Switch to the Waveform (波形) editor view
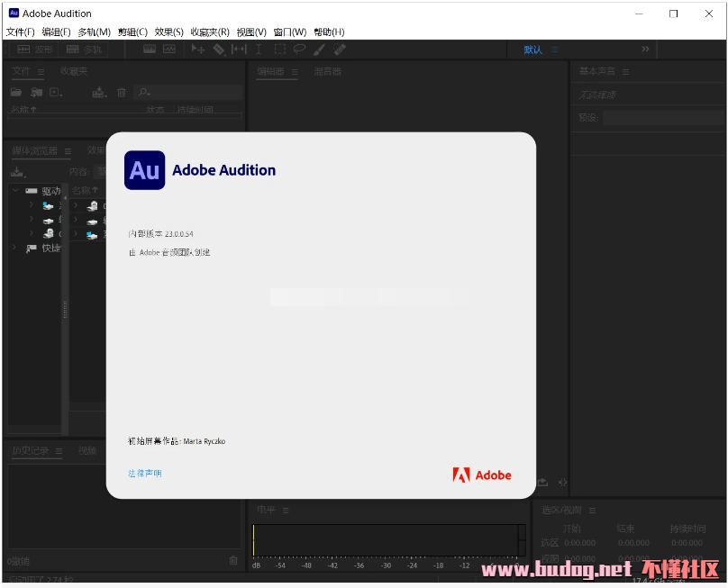The width and height of the screenshot is (728, 588). pos(34,50)
